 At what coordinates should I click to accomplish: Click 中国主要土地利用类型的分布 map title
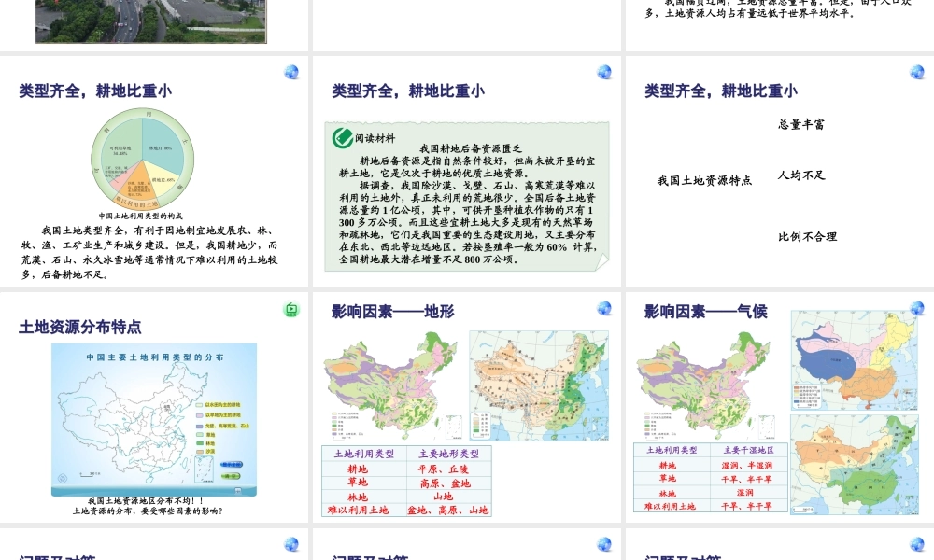[x=155, y=357]
